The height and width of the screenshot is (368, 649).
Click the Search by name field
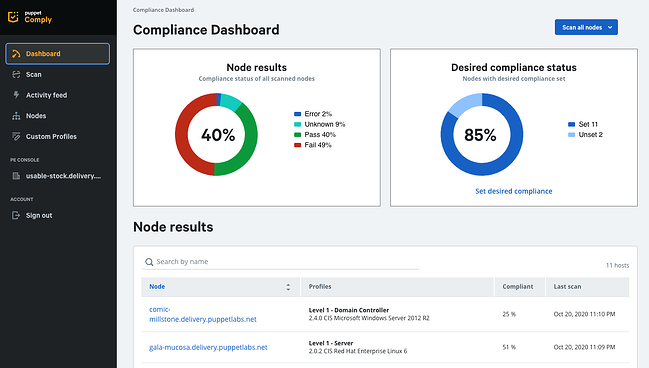pyautogui.click(x=280, y=262)
